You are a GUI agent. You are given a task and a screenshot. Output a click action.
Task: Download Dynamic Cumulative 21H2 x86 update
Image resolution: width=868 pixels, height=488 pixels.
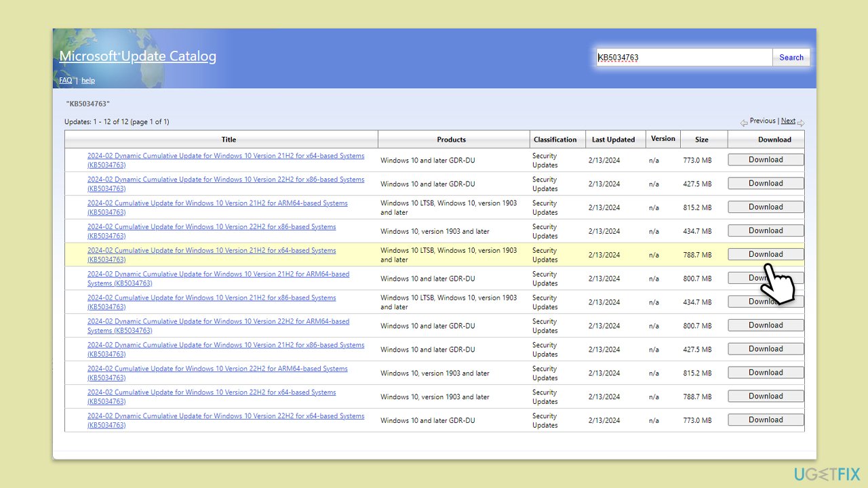[766, 349]
